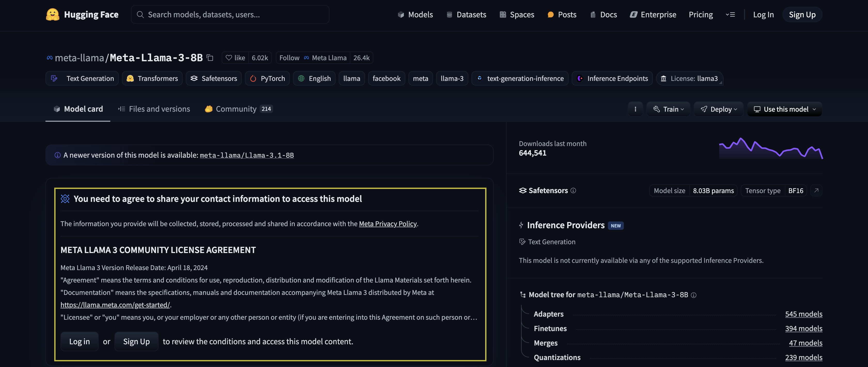Screen dimensions: 868x367
Task: Switch to the Model card tab
Action: 78,109
